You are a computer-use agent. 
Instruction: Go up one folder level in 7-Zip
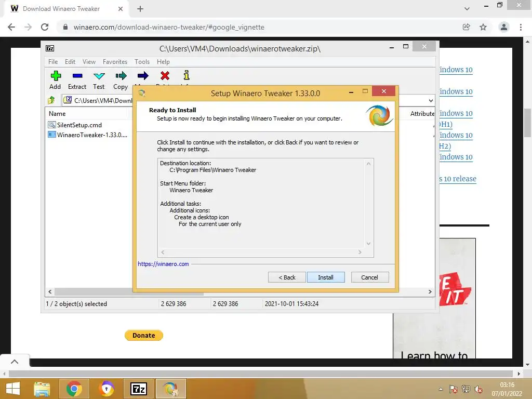[x=51, y=100]
